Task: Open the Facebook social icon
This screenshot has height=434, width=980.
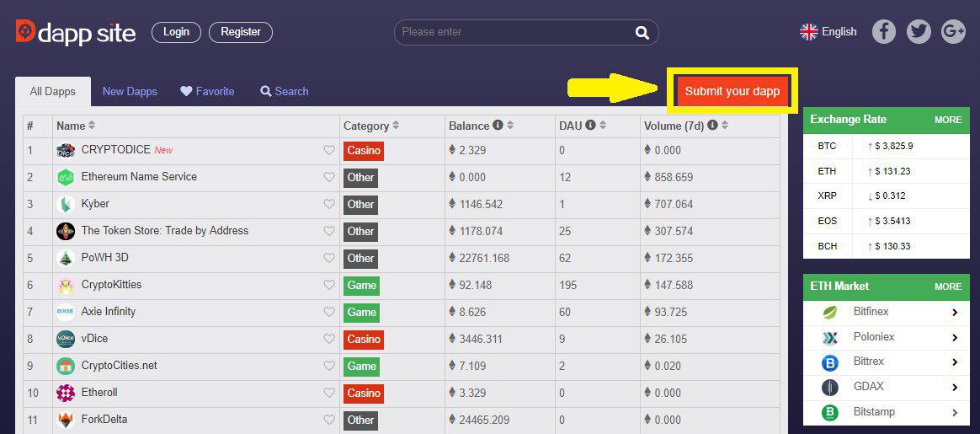Action: pos(884,31)
